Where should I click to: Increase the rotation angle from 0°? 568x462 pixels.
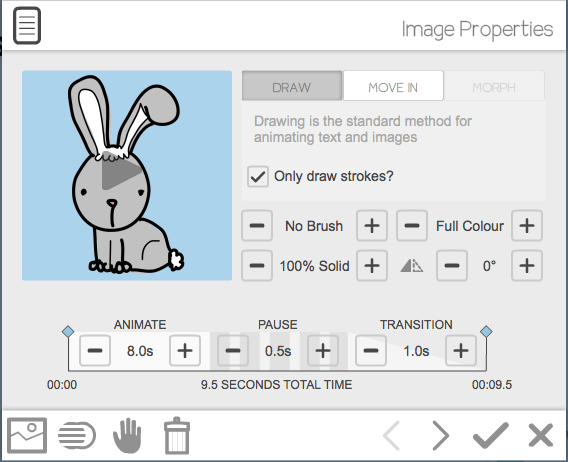click(x=527, y=266)
